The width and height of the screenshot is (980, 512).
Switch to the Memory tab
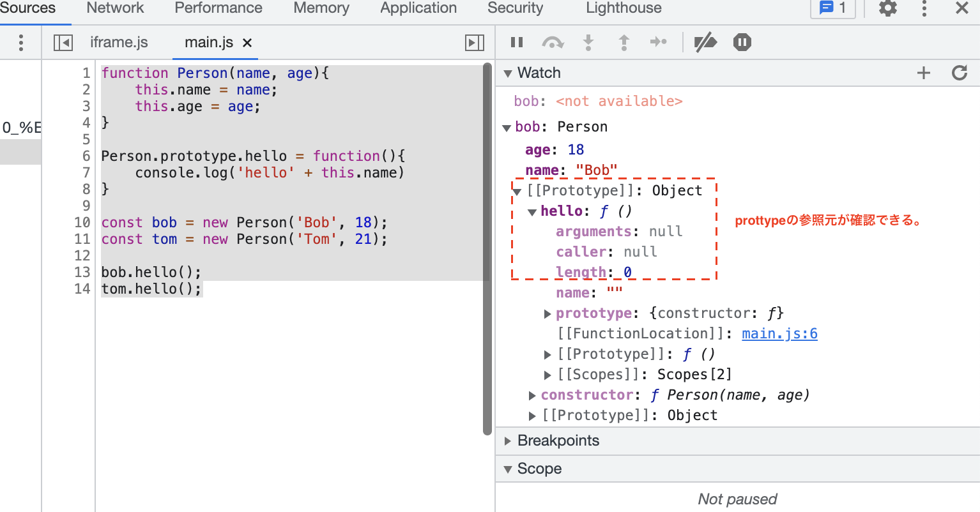pos(321,8)
